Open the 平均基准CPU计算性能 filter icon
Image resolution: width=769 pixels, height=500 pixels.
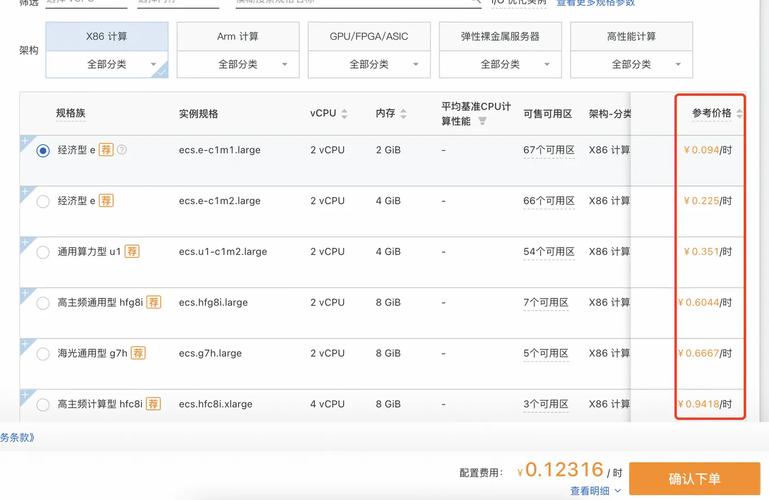[x=482, y=121]
